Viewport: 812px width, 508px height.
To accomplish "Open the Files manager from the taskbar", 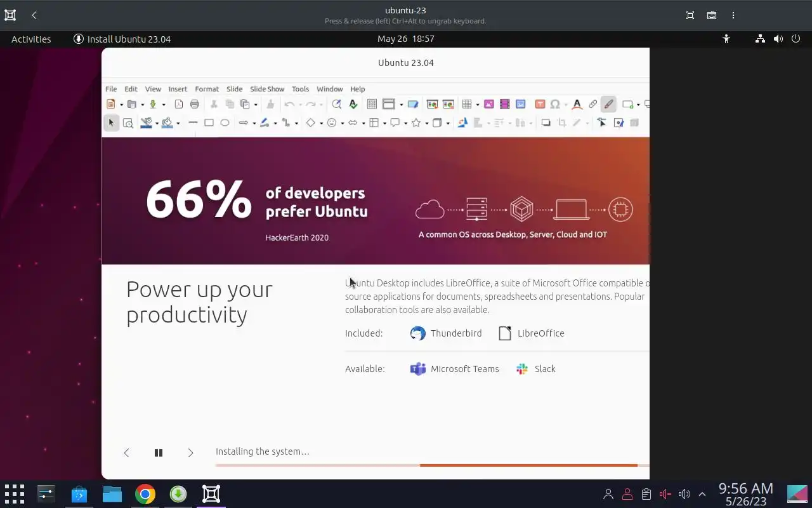I will coord(112,494).
